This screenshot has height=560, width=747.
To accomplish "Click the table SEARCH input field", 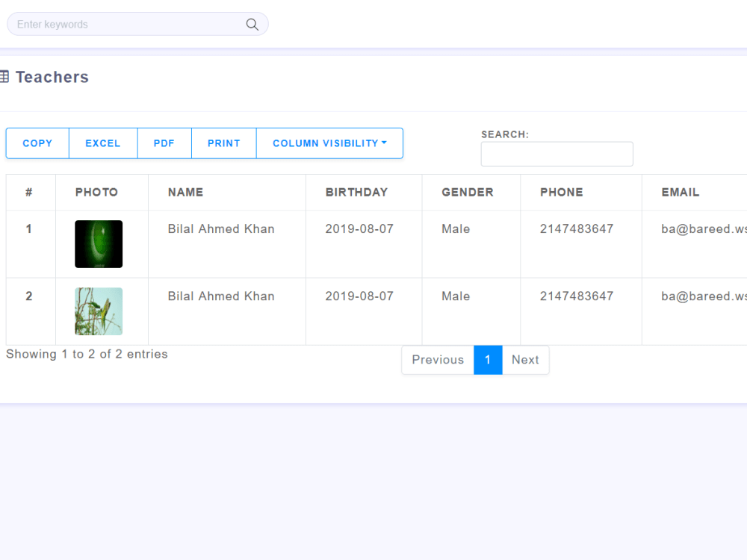I will [x=557, y=154].
